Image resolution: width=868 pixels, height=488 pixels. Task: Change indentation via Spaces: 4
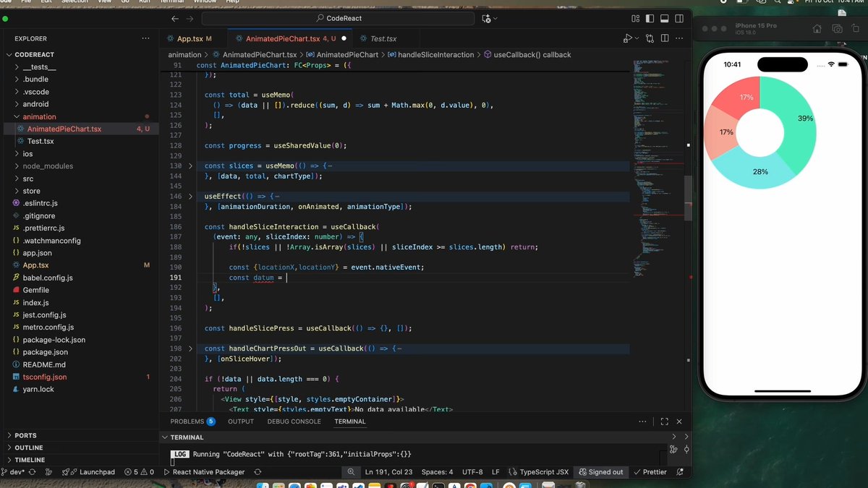click(438, 472)
